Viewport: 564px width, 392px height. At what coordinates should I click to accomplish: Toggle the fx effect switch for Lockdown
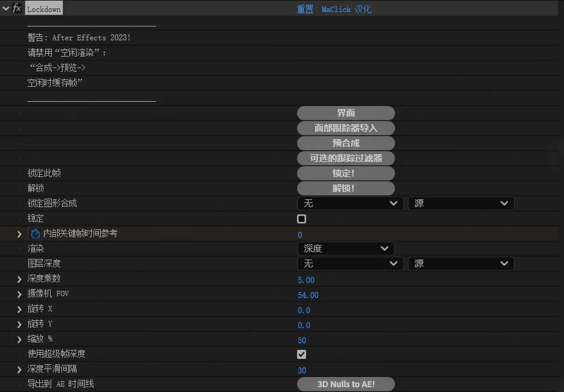pyautogui.click(x=17, y=9)
